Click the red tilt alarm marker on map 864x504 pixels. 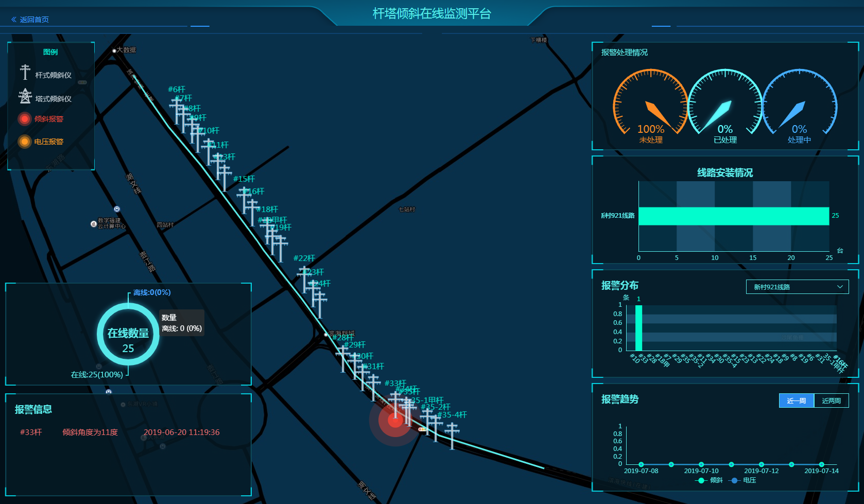pos(395,420)
